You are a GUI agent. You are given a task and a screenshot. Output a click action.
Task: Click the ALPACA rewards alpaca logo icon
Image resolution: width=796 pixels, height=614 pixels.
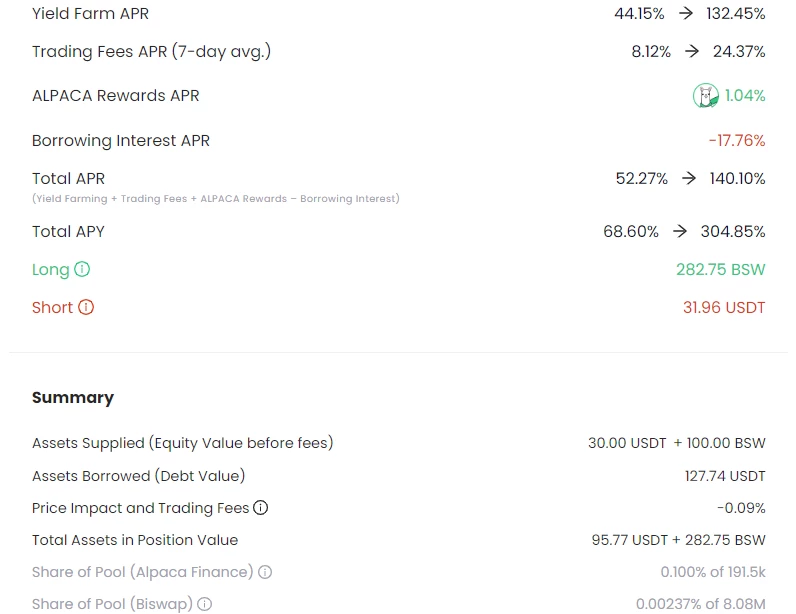coord(706,95)
